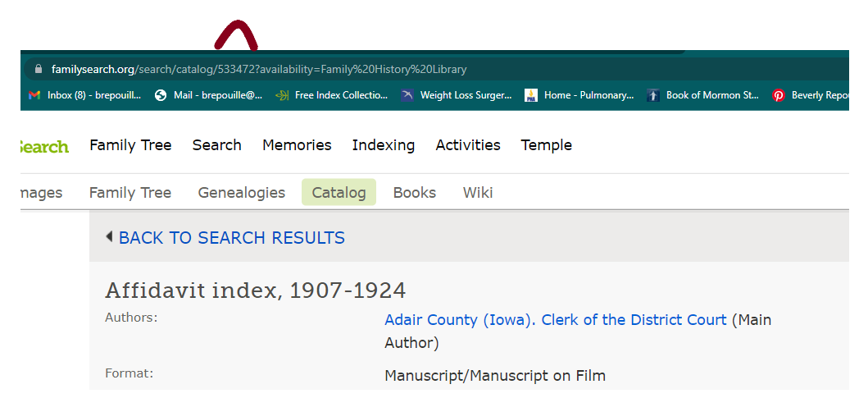Screen dimensions: 868x398
Task: Open the Free Index Collection bookmark icon
Action: tap(282, 95)
